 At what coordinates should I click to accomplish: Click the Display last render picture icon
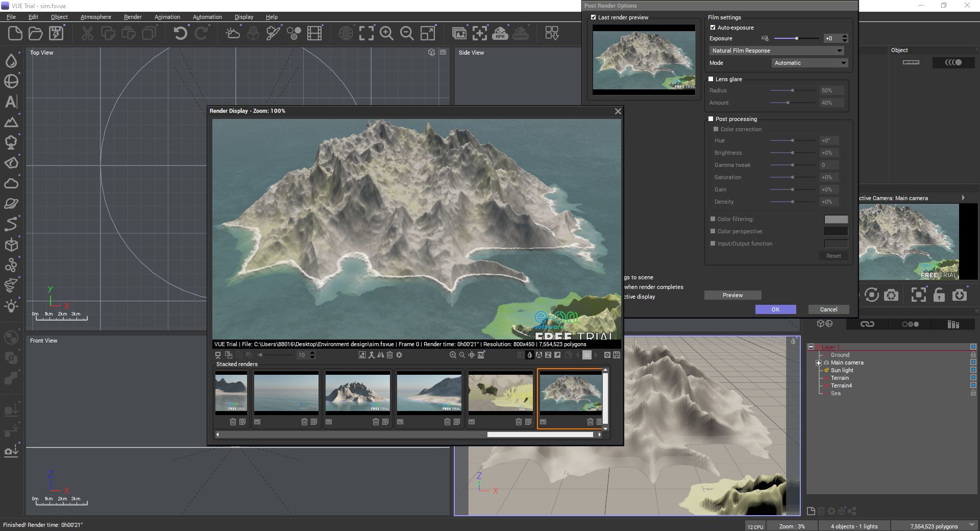[459, 34]
